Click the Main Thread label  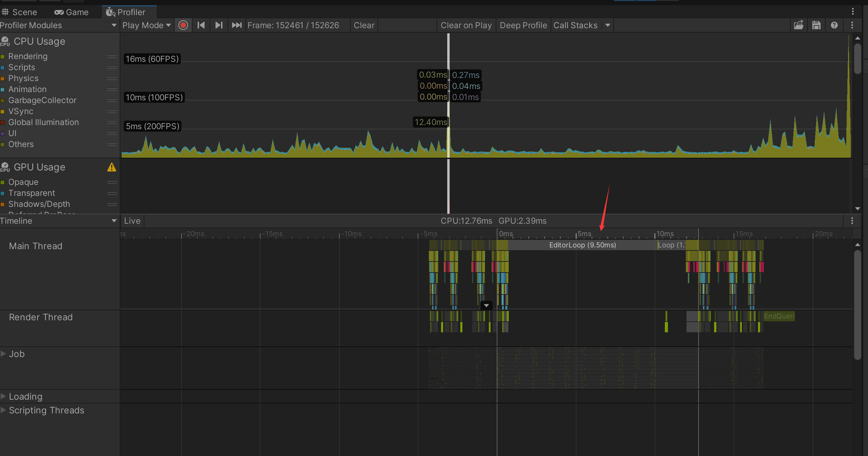click(x=36, y=246)
